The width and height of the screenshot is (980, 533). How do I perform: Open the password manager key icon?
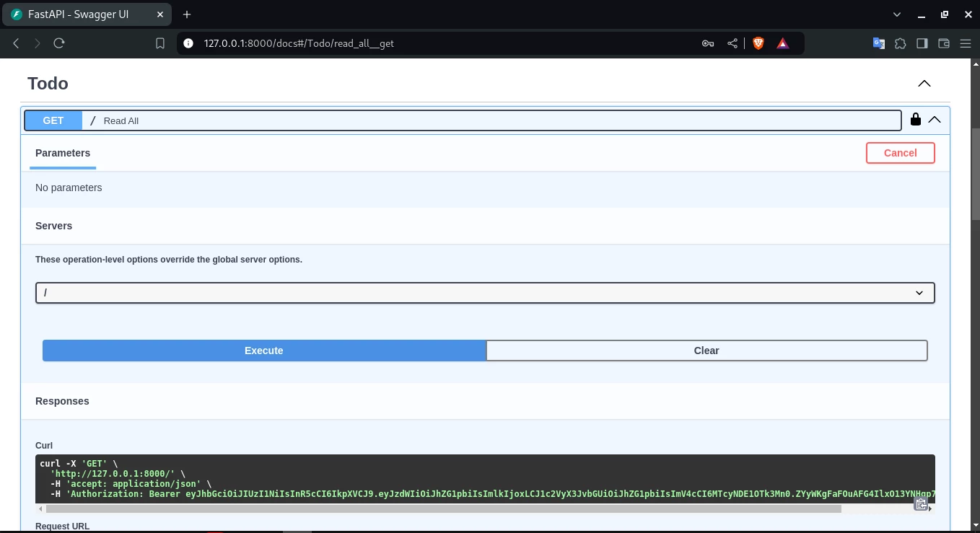tap(708, 43)
